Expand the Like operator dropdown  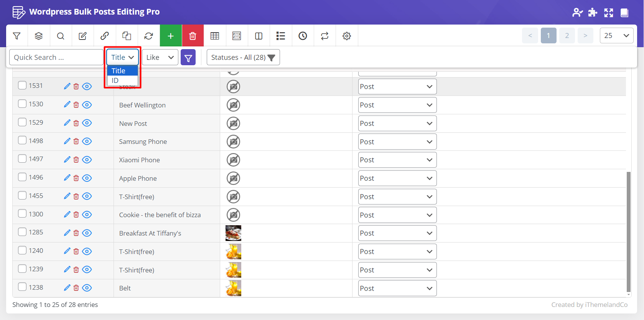160,57
